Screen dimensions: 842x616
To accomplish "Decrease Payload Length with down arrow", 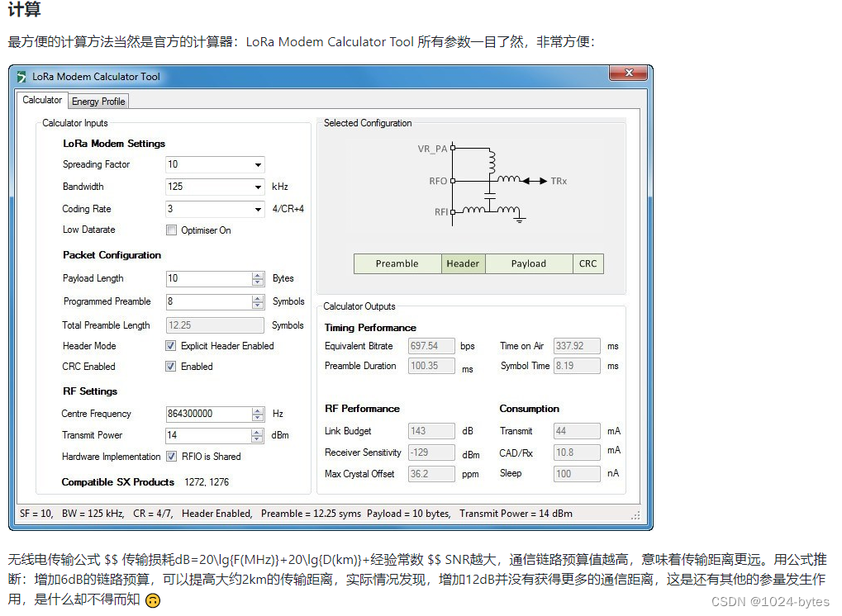I will pos(258,282).
